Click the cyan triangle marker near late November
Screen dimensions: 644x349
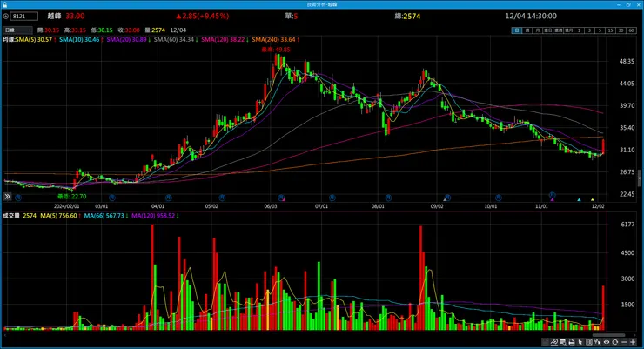(579, 199)
